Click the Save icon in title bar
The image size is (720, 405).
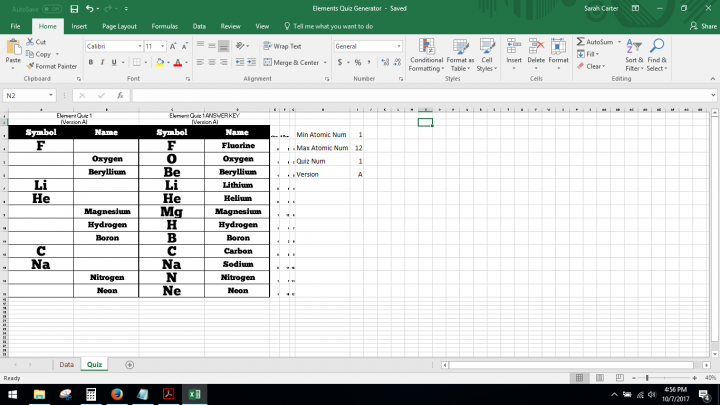pos(75,8)
